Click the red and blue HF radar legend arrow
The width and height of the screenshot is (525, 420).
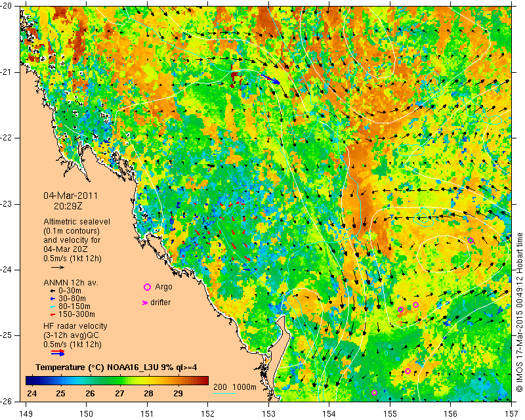click(58, 352)
